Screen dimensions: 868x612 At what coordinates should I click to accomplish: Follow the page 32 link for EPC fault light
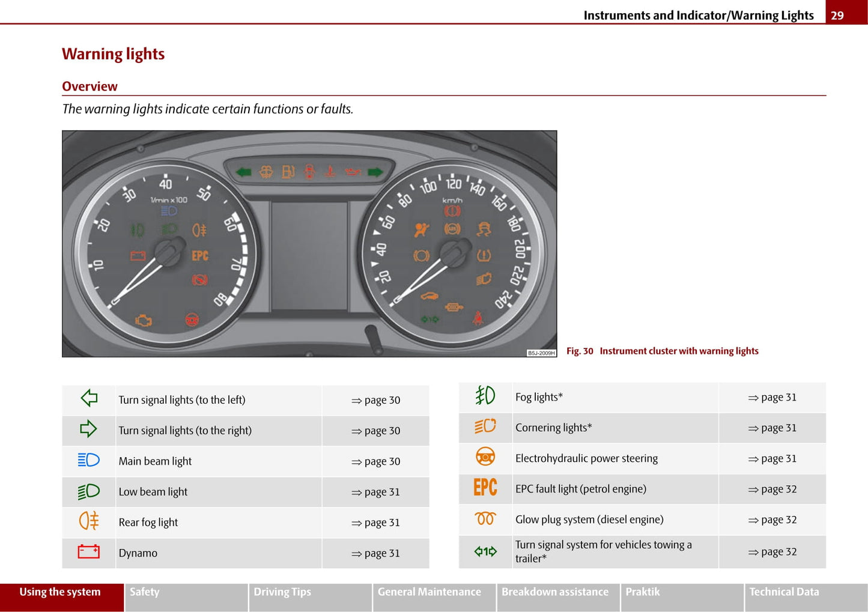click(x=772, y=489)
